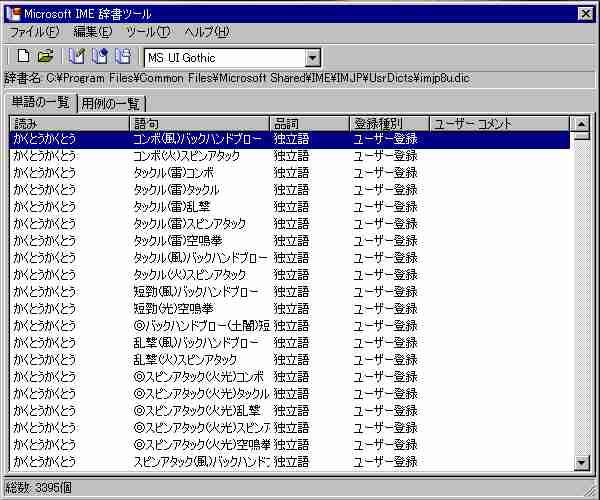Image resolution: width=600 pixels, height=500 pixels.
Task: Close the Microsoft IME 辞書ツール window
Action: [x=585, y=14]
